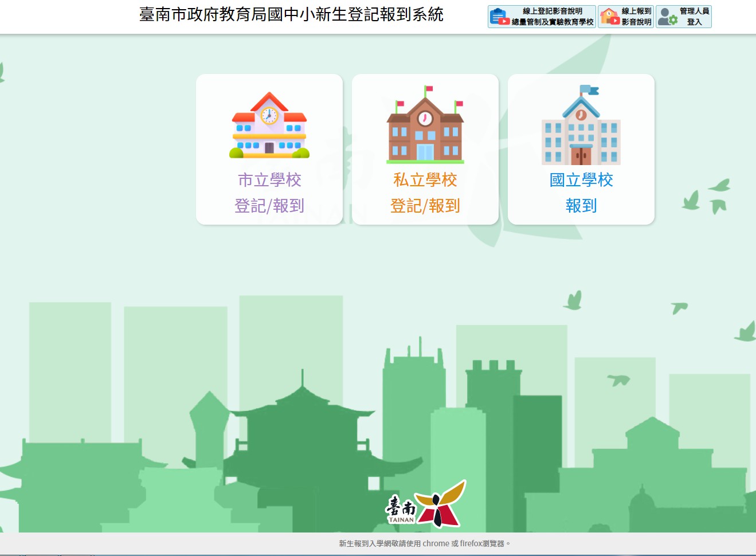Select the 私立學校 orange heading

click(425, 180)
